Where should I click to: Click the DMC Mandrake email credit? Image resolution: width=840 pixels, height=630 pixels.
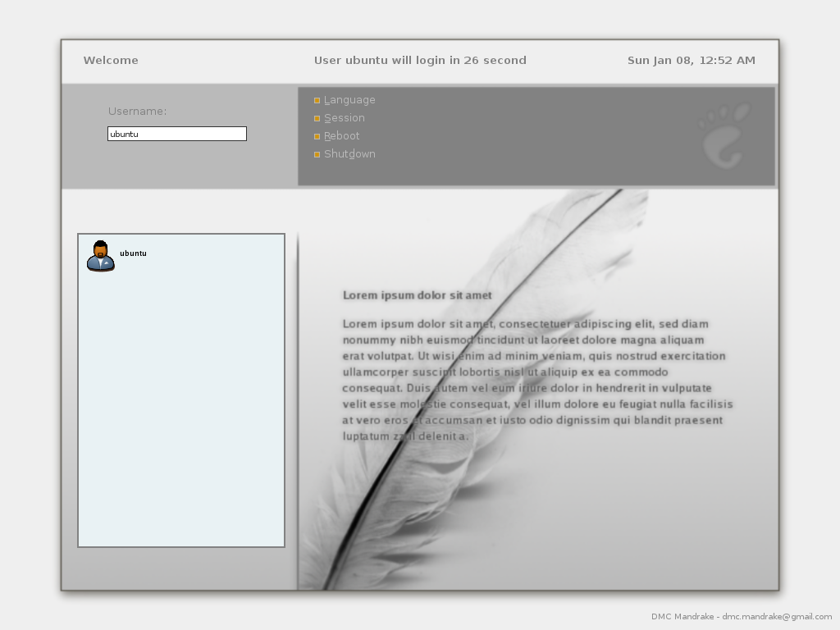tap(742, 617)
